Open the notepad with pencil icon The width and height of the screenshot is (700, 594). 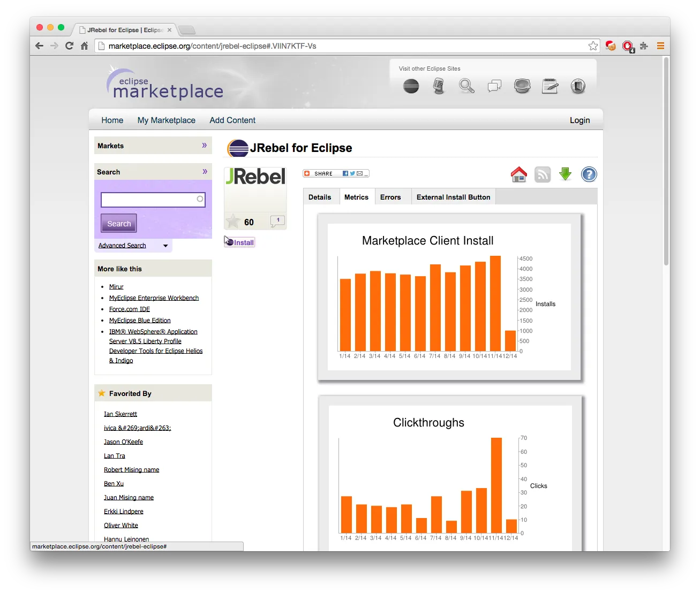pyautogui.click(x=550, y=86)
